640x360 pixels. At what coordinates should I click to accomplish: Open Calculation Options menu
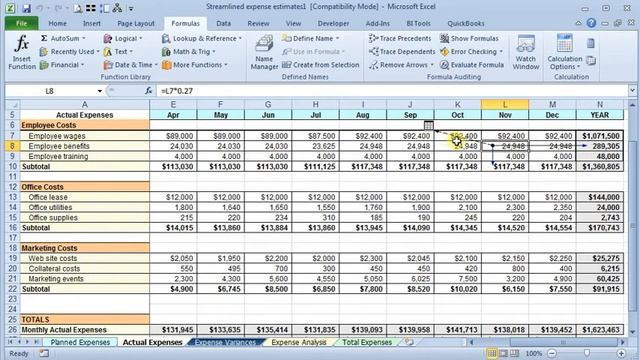coord(564,52)
